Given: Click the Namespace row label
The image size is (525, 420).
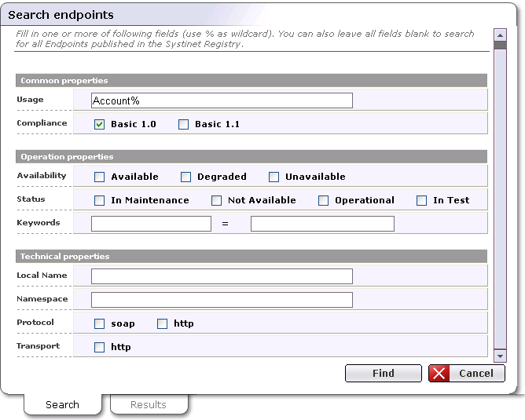Looking at the screenshot, I should point(42,299).
